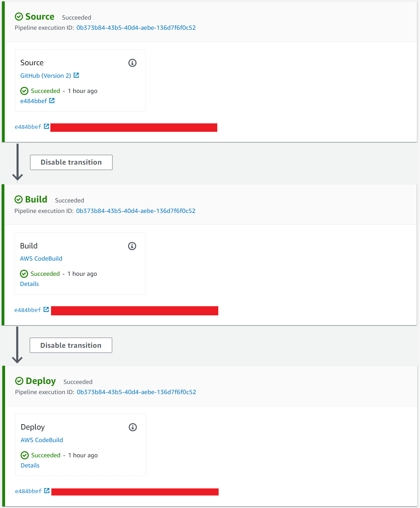420x508 pixels.
Task: View Details of the Build action
Action: (29, 284)
